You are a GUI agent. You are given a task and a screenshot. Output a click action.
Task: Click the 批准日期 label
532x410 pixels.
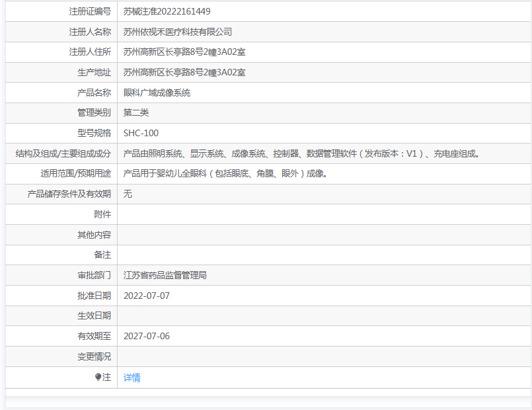(94, 296)
